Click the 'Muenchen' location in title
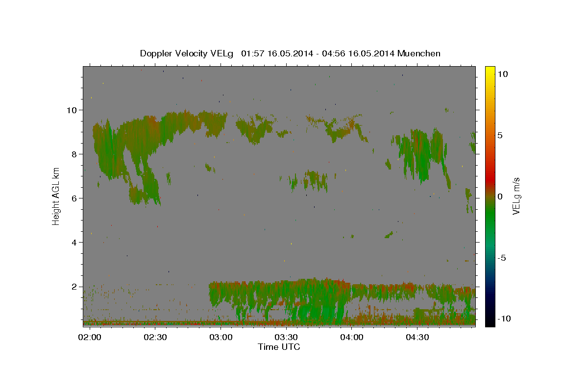This screenshot has height=392, width=588. click(419, 53)
